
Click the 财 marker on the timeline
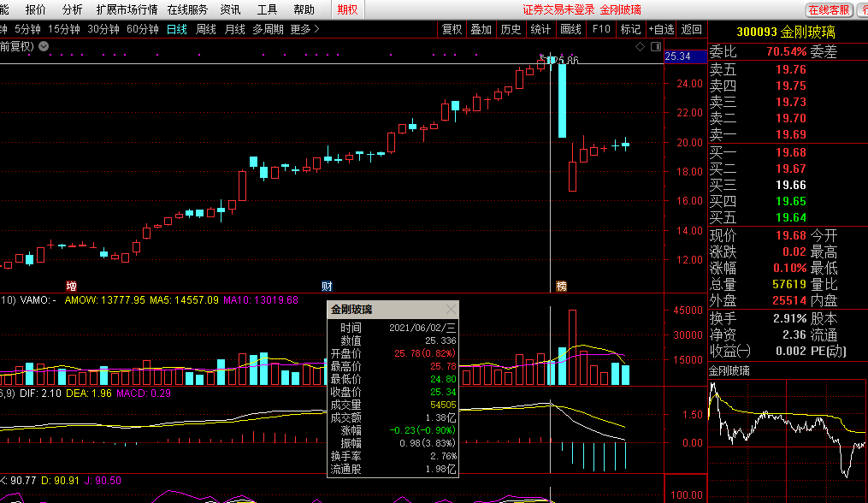coord(327,287)
